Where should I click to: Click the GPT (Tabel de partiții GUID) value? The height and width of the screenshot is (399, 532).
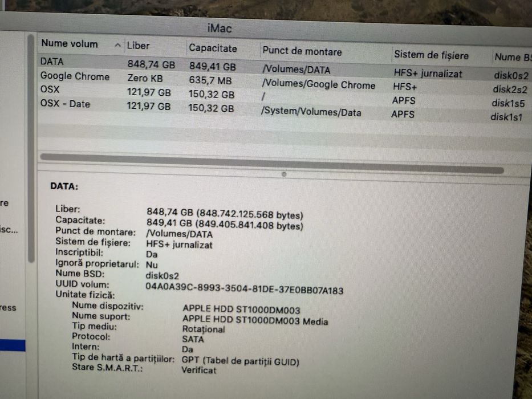pos(240,361)
